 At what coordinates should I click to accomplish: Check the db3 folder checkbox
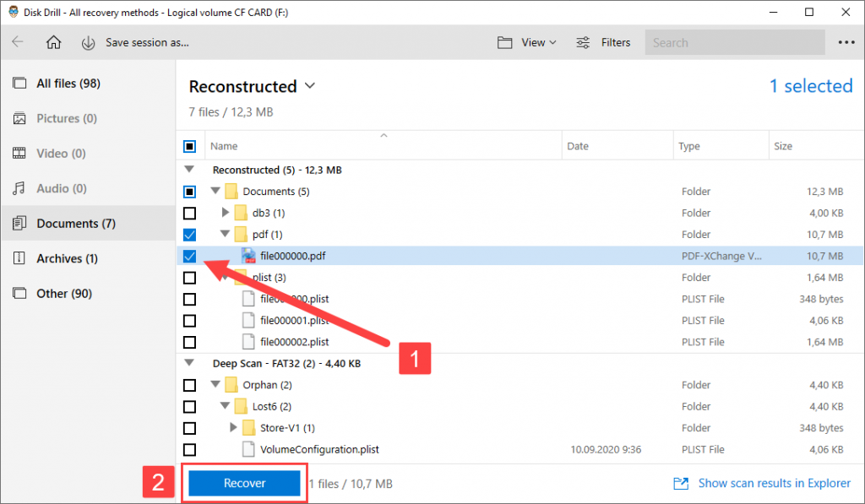(189, 213)
